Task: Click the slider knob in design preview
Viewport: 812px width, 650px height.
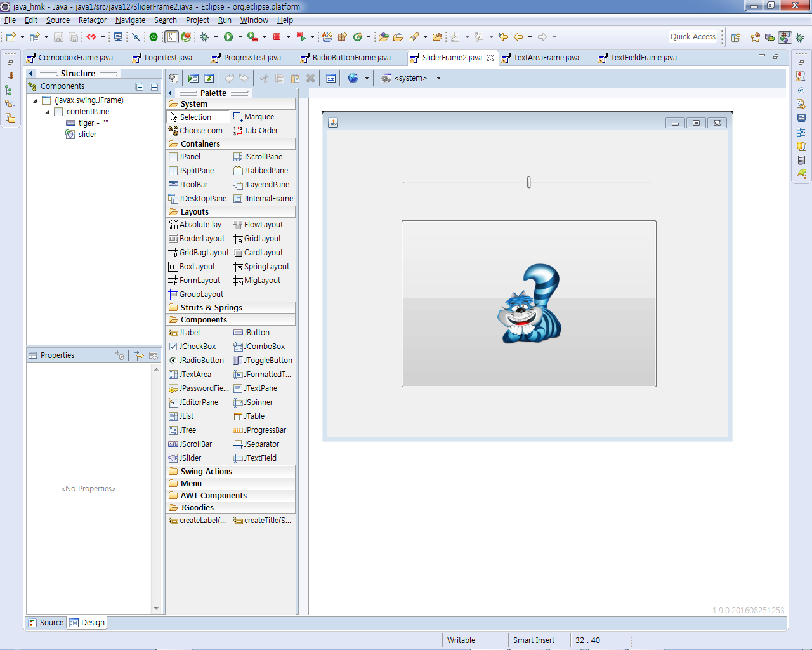Action: 528,182
